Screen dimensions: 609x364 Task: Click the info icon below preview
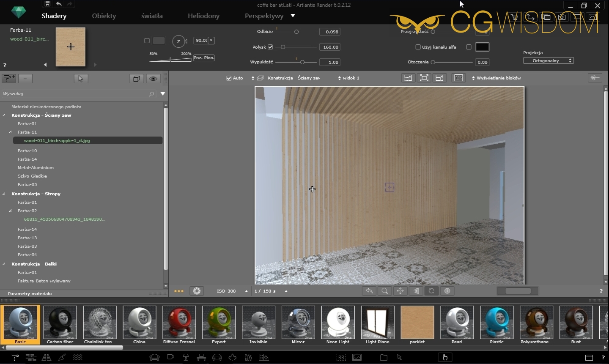click(447, 291)
